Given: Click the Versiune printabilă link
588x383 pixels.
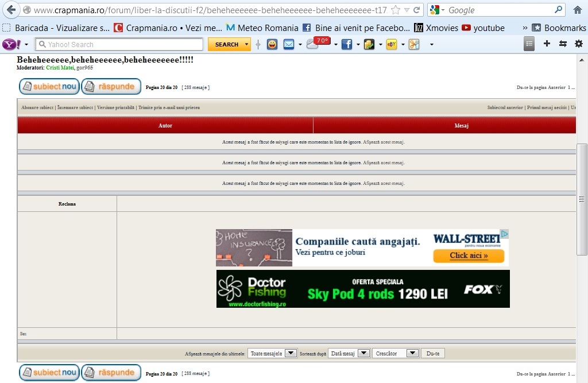Looking at the screenshot, I should (x=115, y=107).
